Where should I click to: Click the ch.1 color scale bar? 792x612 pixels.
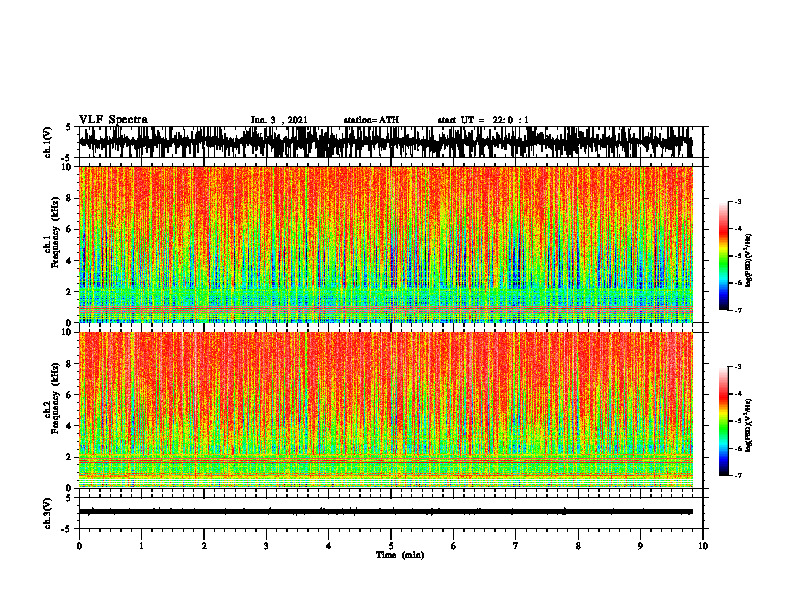click(723, 256)
